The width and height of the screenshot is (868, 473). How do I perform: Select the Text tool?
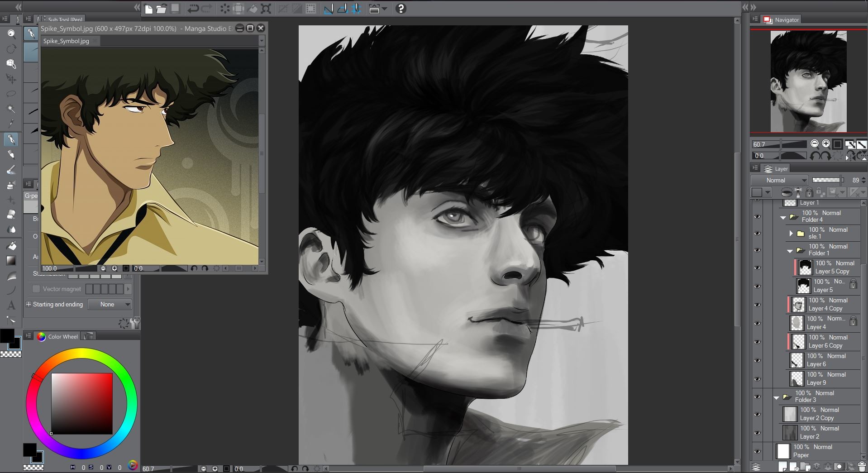(11, 305)
